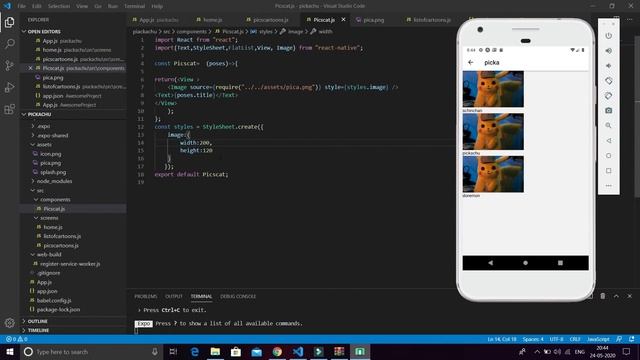Tap the Android navigation back button on phone

click(490, 263)
